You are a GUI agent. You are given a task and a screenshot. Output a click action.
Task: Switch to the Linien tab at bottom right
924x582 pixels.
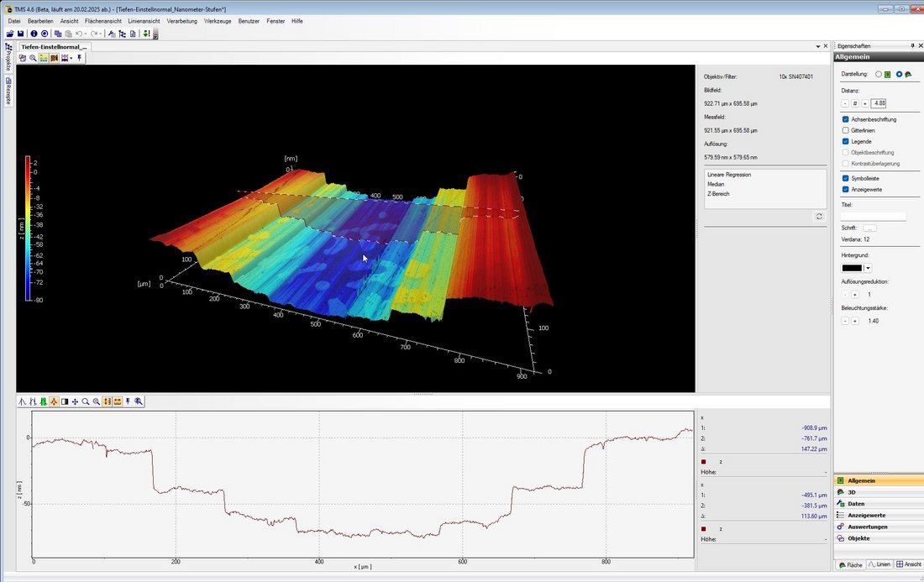880,564
